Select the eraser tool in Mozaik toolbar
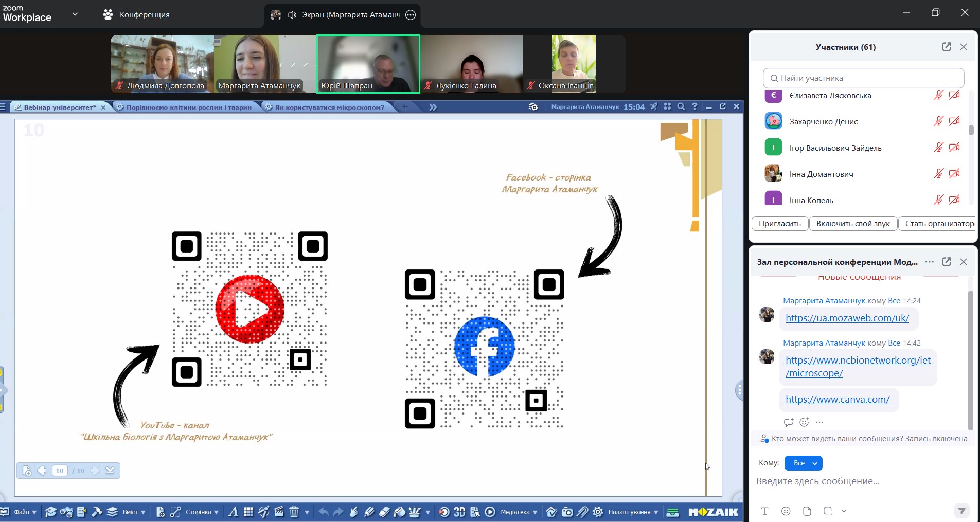 pyautogui.click(x=384, y=512)
